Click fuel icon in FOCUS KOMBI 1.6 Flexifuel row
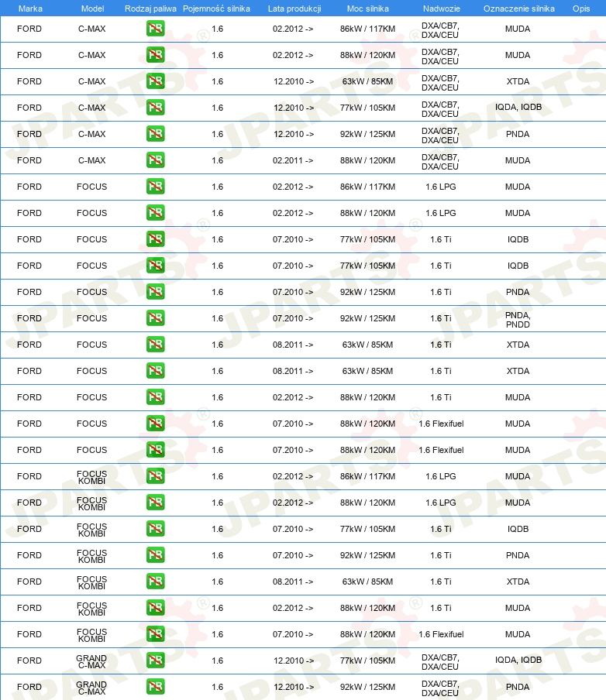The width and height of the screenshot is (606, 700). pyautogui.click(x=156, y=634)
